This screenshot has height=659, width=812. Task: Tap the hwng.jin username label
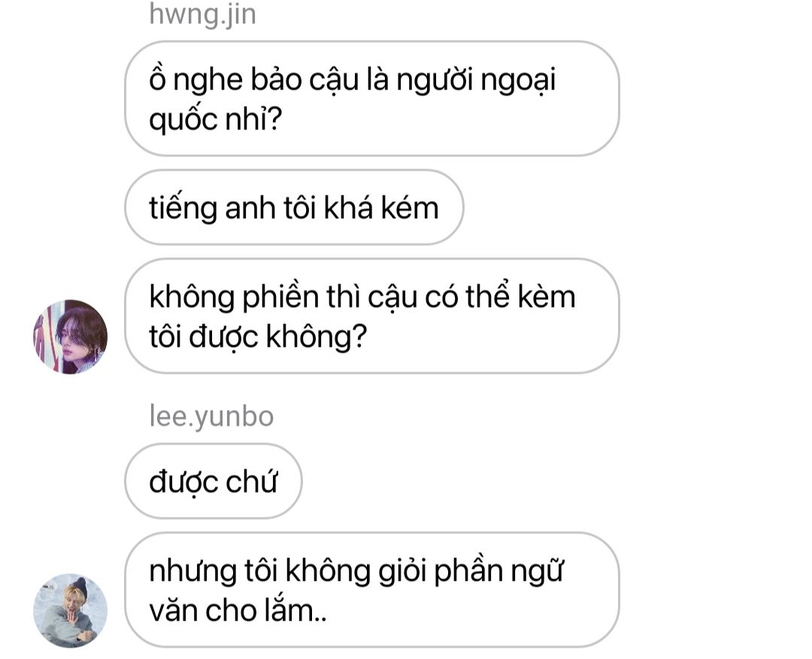(202, 14)
